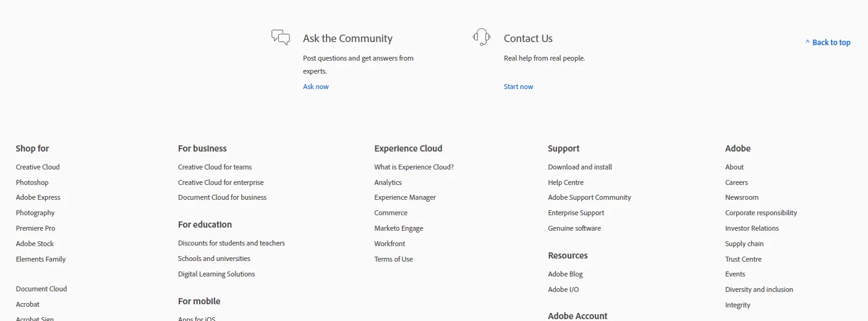868x321 pixels.
Task: Open the About link under Adobe
Action: (734, 167)
